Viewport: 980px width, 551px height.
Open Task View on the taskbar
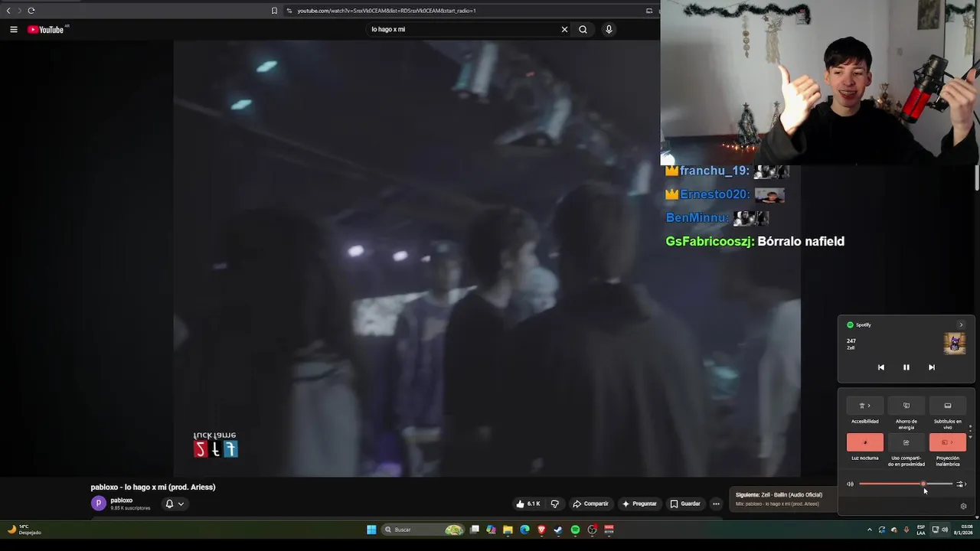[475, 530]
